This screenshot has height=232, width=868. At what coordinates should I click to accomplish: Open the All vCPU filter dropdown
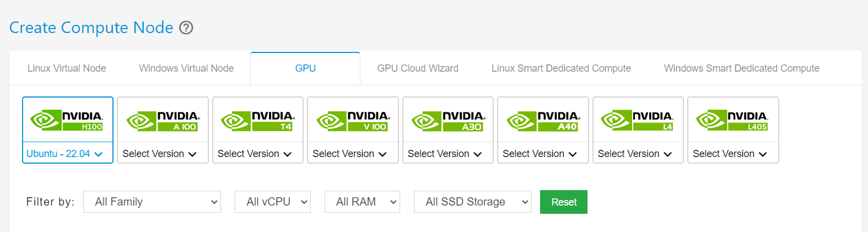click(273, 202)
